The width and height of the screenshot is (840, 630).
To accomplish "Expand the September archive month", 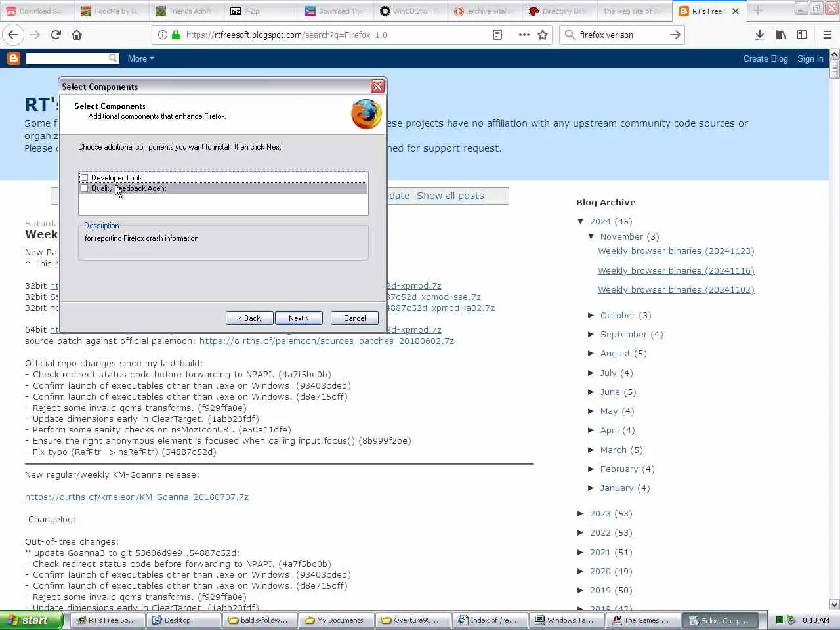I will (x=591, y=334).
